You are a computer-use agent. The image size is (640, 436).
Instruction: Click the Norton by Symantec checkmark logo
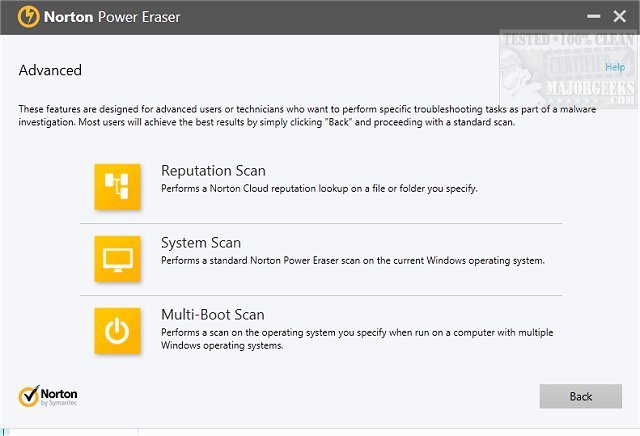pyautogui.click(x=48, y=396)
